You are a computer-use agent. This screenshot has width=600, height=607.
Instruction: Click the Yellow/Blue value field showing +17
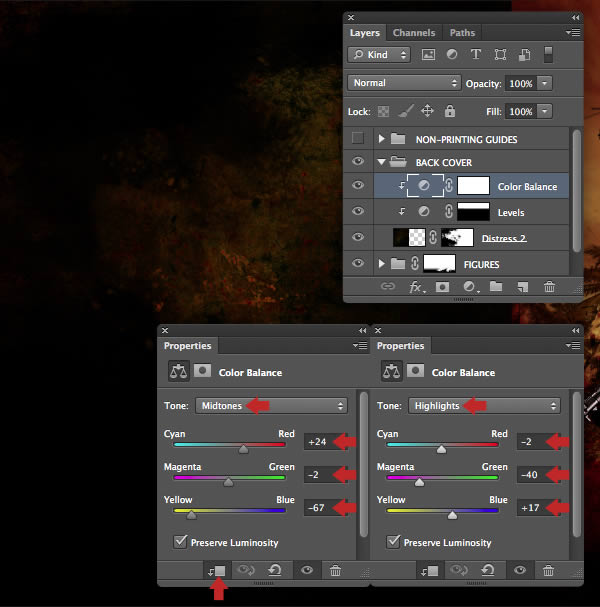(537, 508)
